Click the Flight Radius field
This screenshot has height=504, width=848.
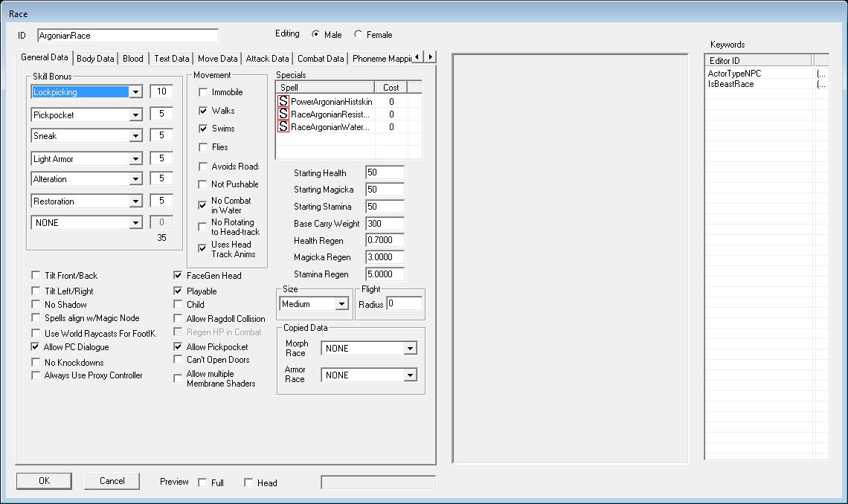(404, 303)
